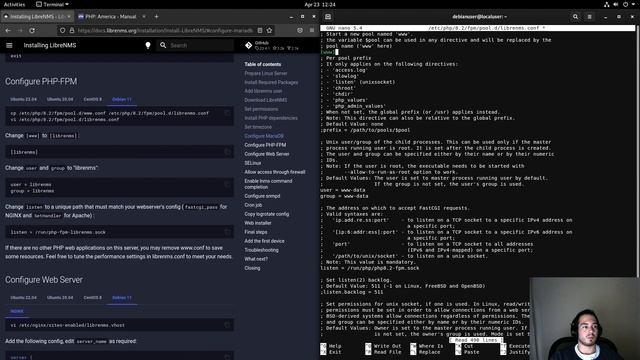This screenshot has height=360, width=640.
Task: Open the Firefox account icon
Action: pos(300,31)
